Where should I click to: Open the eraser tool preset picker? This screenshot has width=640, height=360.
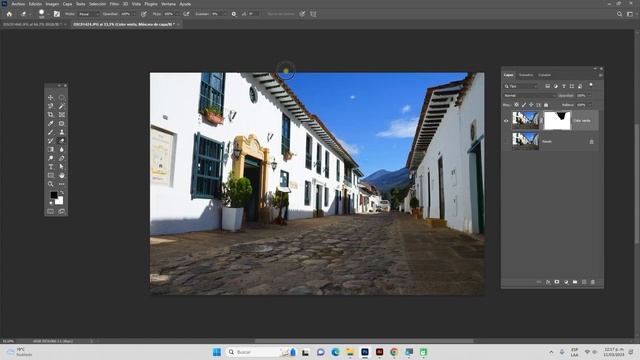pyautogui.click(x=25, y=14)
